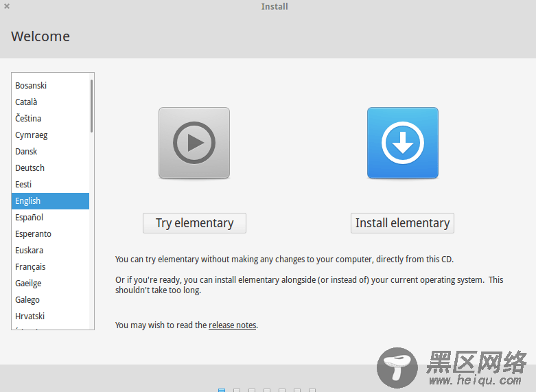Select Gaeilge language

click(x=50, y=284)
